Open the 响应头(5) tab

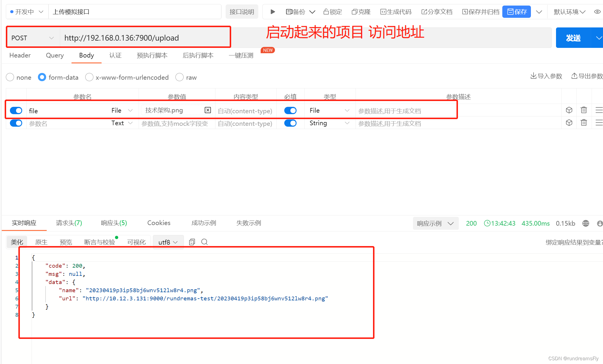click(114, 223)
